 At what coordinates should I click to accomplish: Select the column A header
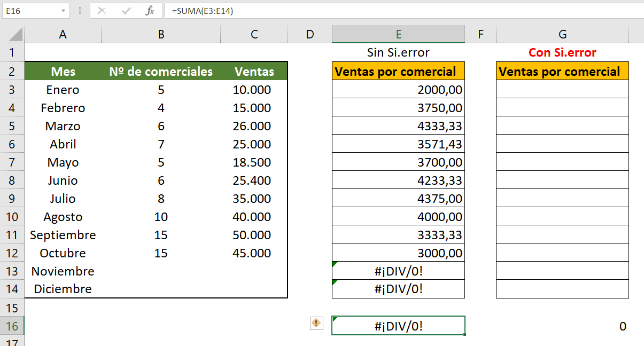(63, 35)
